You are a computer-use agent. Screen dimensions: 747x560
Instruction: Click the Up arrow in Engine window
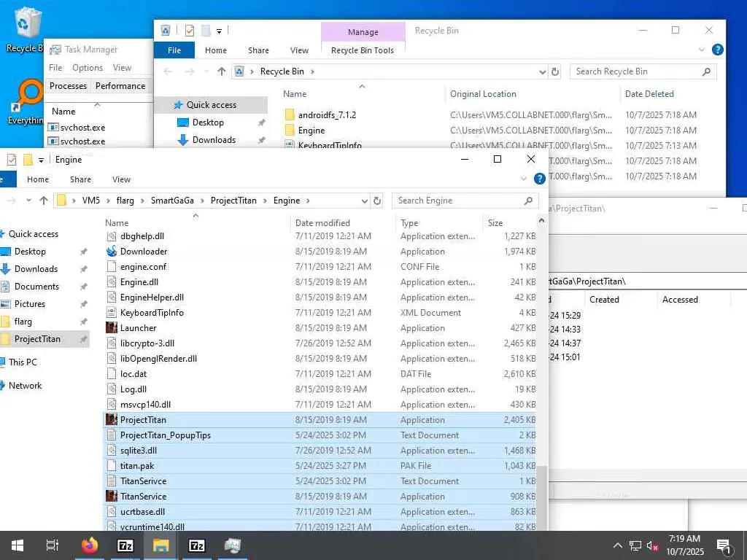(43, 201)
